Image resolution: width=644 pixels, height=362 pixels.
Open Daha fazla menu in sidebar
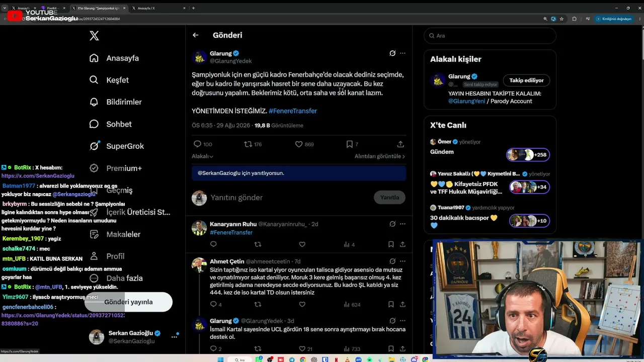(x=116, y=279)
